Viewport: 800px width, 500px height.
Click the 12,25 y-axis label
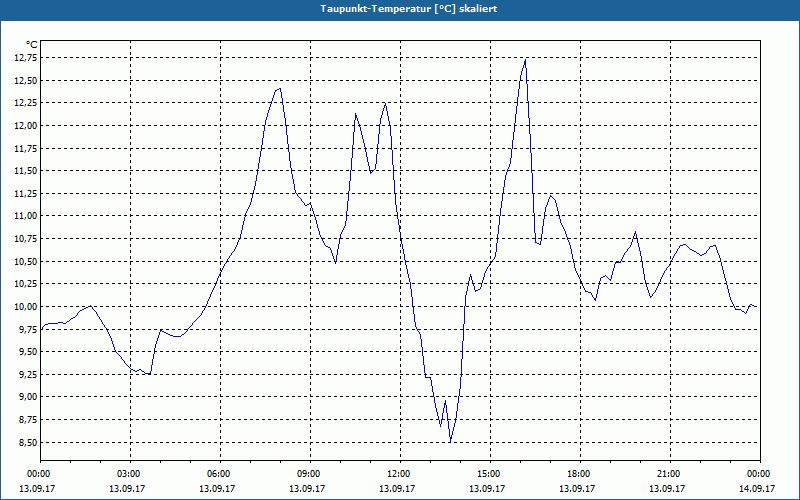pyautogui.click(x=26, y=103)
